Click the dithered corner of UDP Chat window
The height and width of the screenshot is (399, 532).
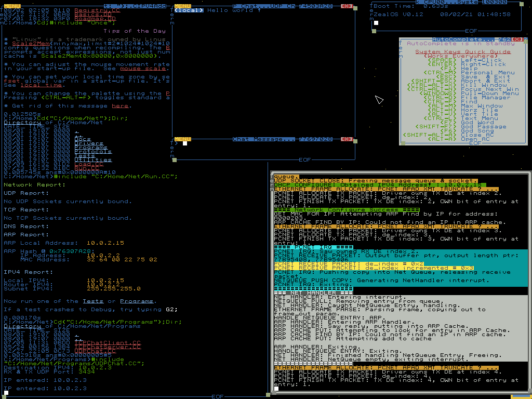tap(355, 8)
